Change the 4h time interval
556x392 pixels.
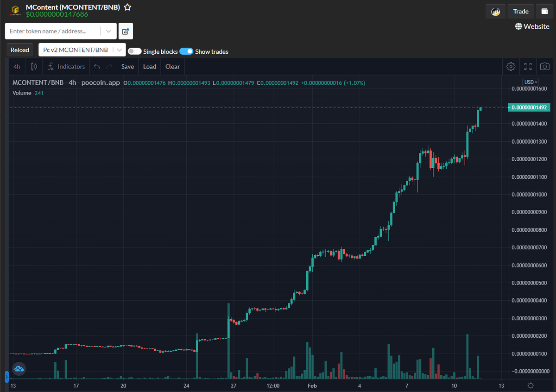point(17,67)
